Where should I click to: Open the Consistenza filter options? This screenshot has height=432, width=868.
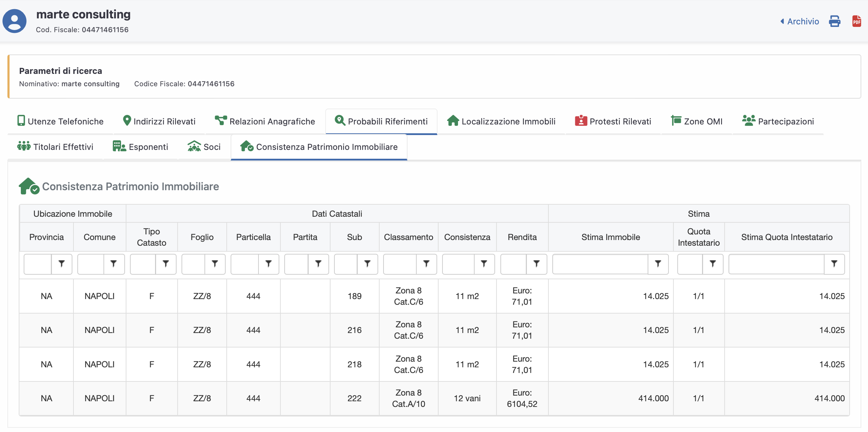(484, 264)
